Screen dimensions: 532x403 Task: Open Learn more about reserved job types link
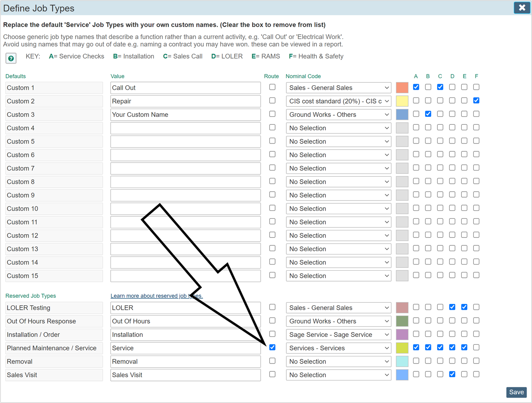click(157, 296)
